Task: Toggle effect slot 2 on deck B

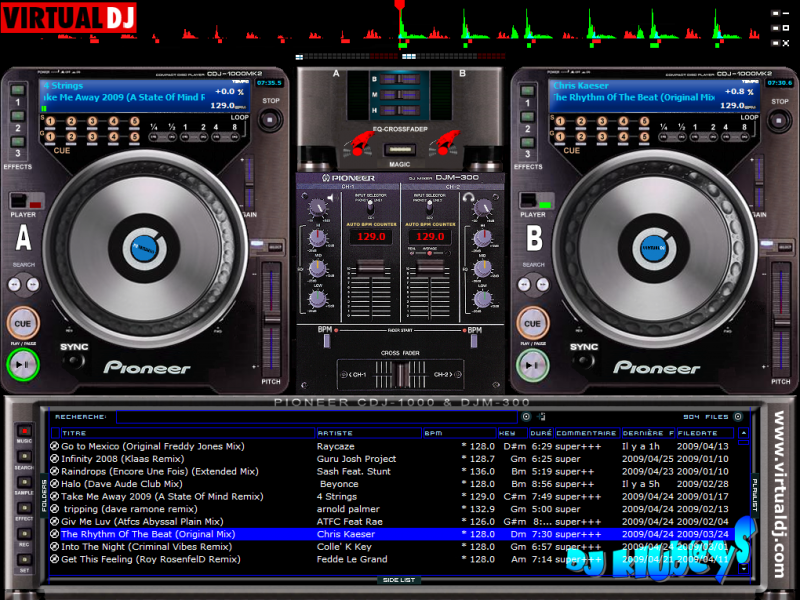Action: (x=528, y=117)
